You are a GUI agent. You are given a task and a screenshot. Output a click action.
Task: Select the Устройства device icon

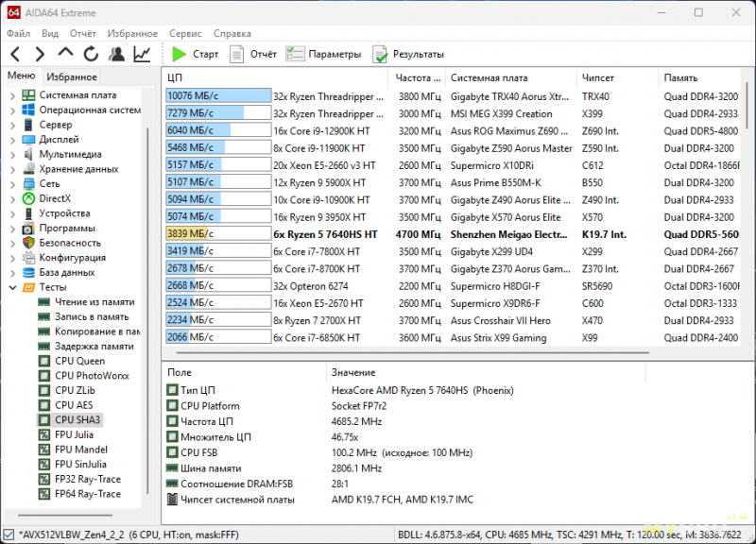tap(29, 213)
